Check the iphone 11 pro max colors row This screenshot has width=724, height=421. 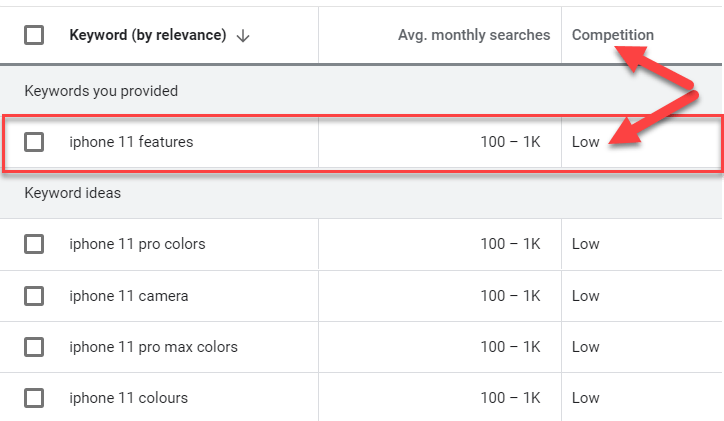click(34, 347)
